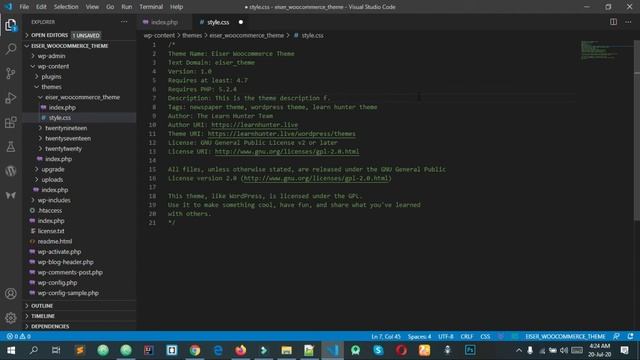Screen dimensions: 640x360
Task: Open the Windows Start menu
Action: pos(11,350)
